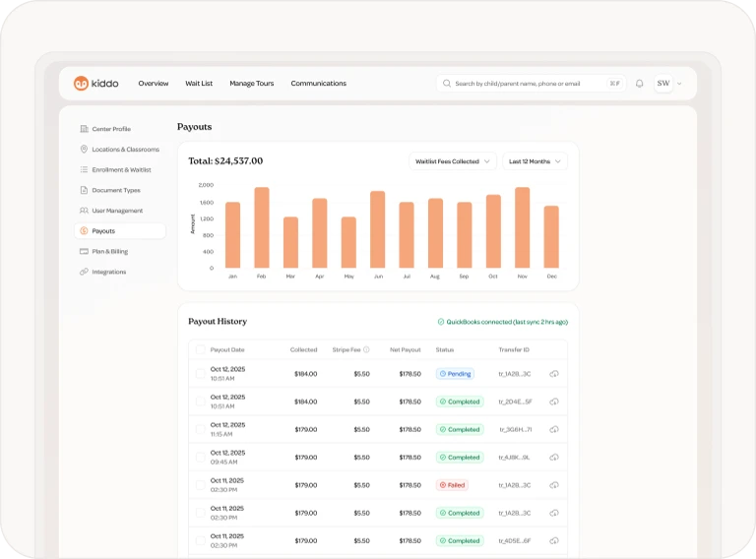Screen dimensions: 756x559
Task: Download payout for transfer tr_4D5E..6F
Action: [x=554, y=540]
